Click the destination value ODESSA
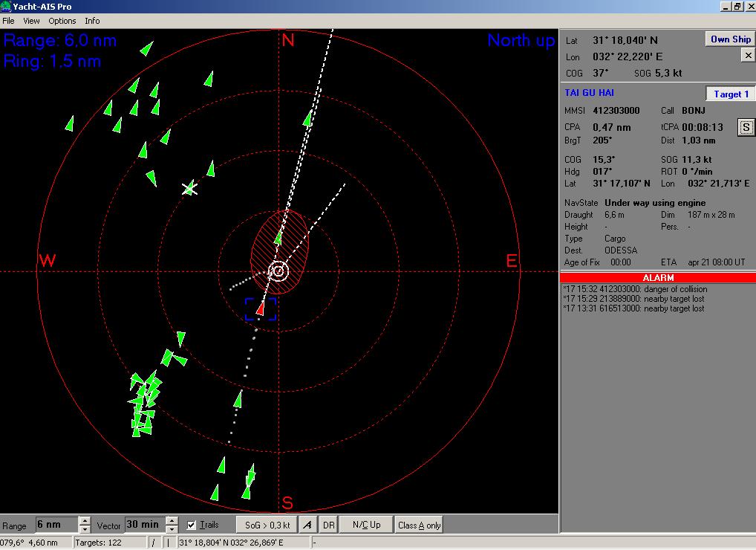The image size is (756, 550). (621, 250)
